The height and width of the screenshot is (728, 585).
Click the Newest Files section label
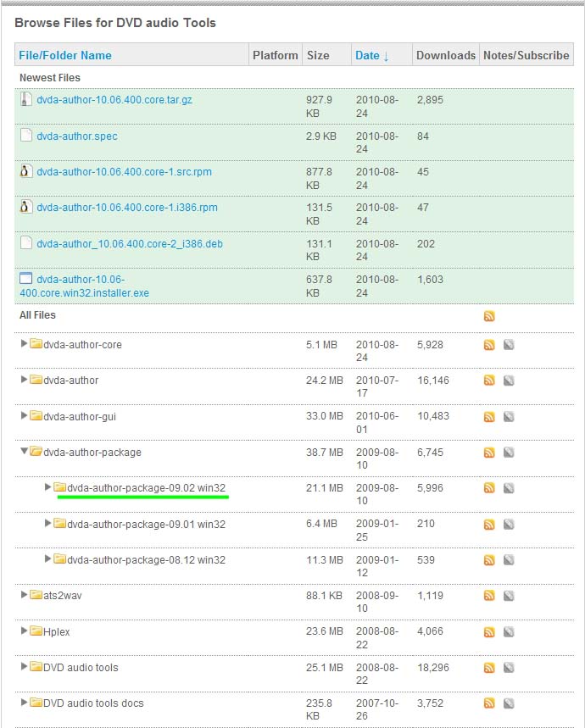point(50,78)
